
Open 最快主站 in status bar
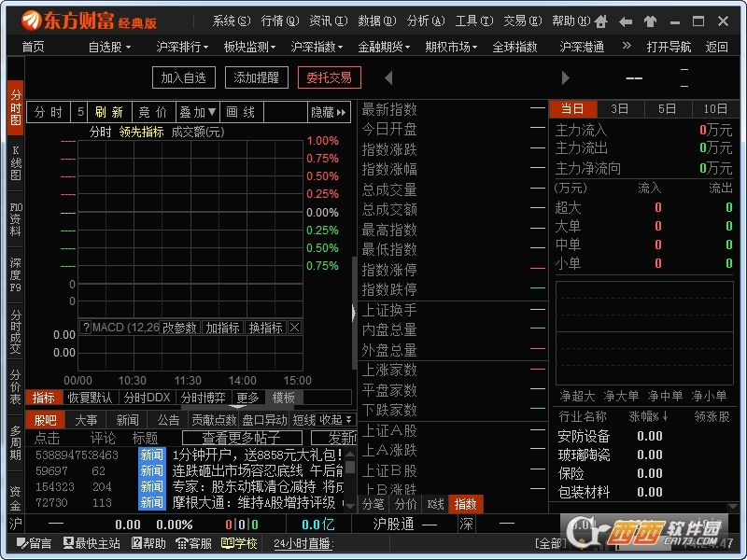point(92,543)
